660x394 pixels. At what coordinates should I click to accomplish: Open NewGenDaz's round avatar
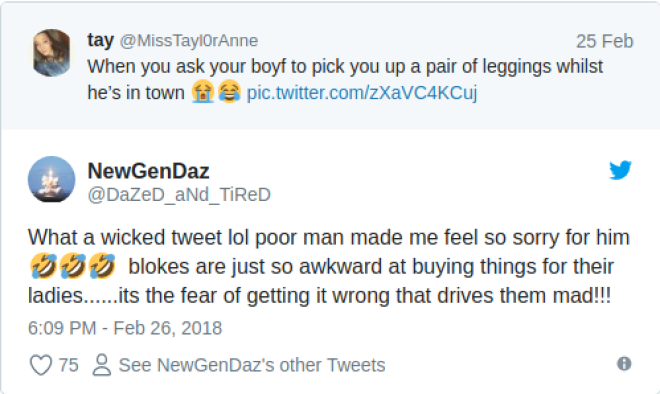tap(51, 179)
